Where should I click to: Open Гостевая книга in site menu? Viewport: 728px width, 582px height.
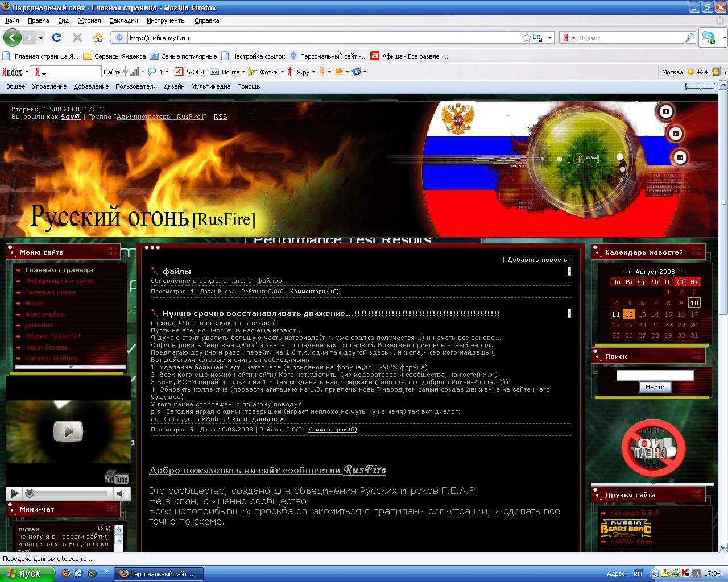[50, 292]
